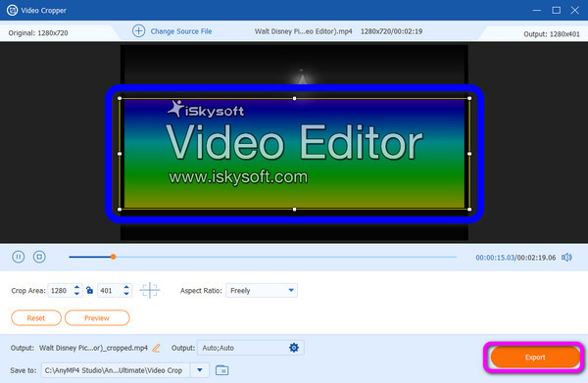
Task: Open Change Source File link
Action: 181,31
